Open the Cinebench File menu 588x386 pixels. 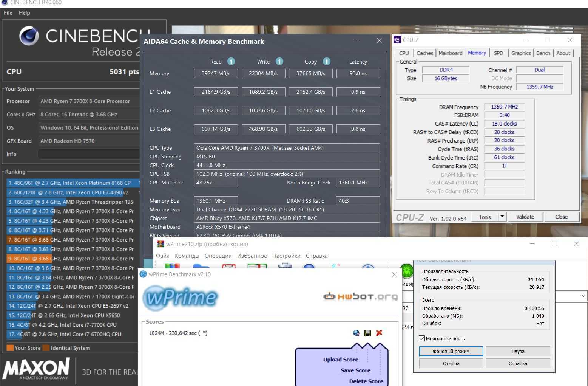click(x=8, y=13)
